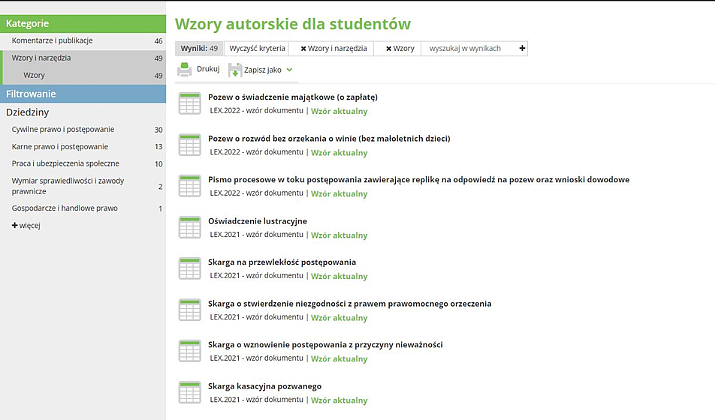Remove the Wzory i narzędzia filter with the x
Screen dimensions: 715x420
(x=304, y=48)
